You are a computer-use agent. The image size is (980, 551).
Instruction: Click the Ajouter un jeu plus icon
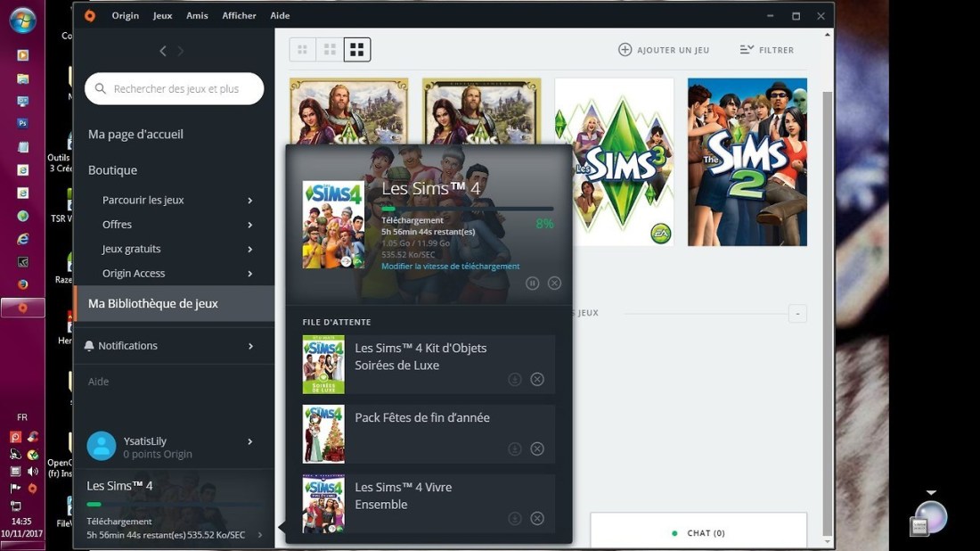625,50
